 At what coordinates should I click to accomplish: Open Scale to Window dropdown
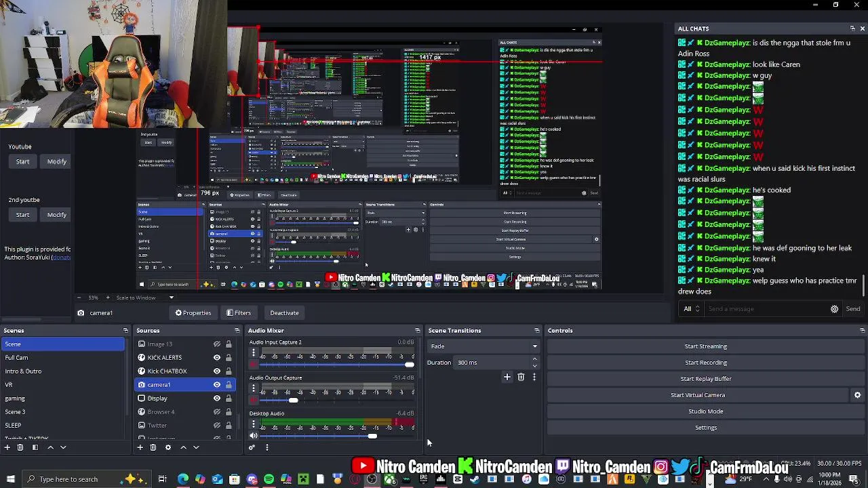tap(144, 298)
